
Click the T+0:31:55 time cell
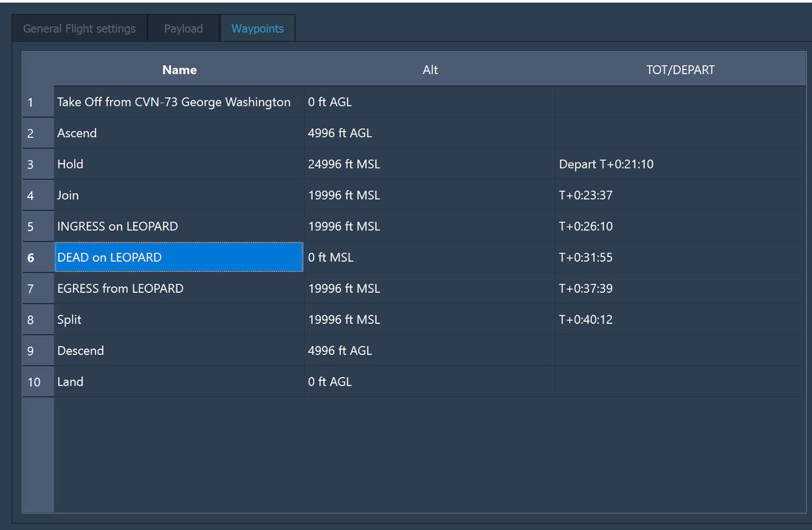point(680,258)
